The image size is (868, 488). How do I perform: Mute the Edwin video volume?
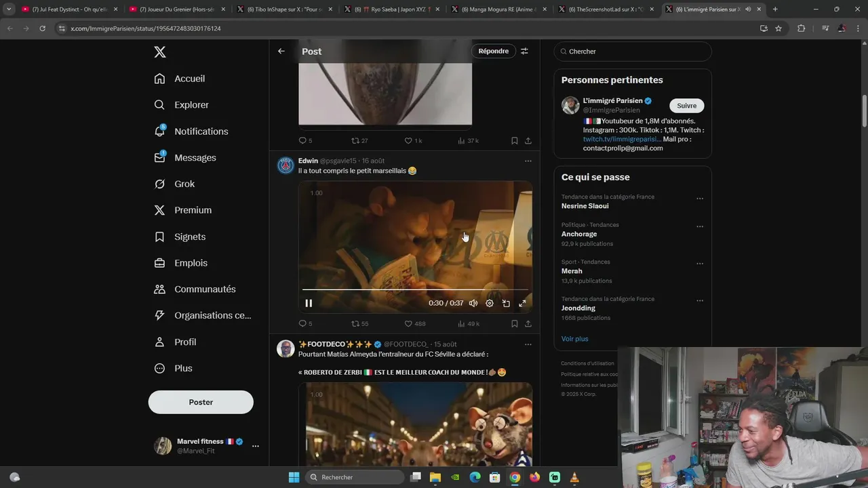tap(473, 304)
